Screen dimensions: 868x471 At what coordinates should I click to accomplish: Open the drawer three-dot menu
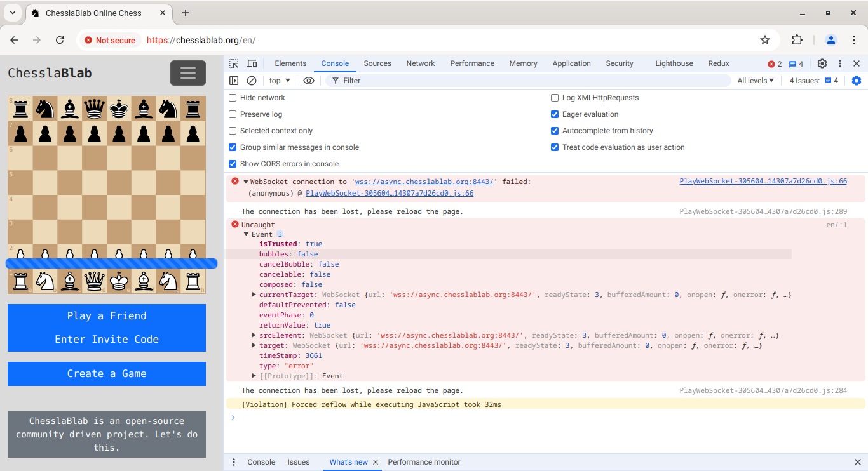point(234,462)
